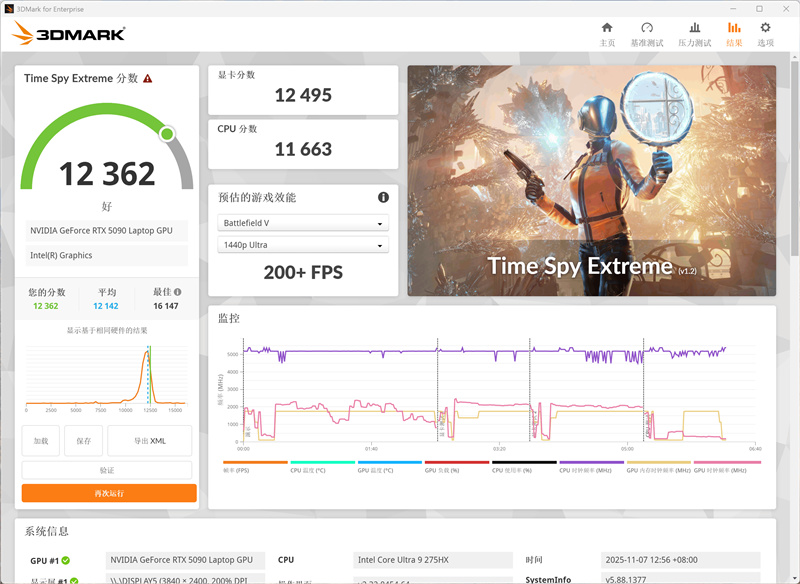This screenshot has height=584, width=800.
Task: Click the 导出 XML export button
Action: point(150,441)
